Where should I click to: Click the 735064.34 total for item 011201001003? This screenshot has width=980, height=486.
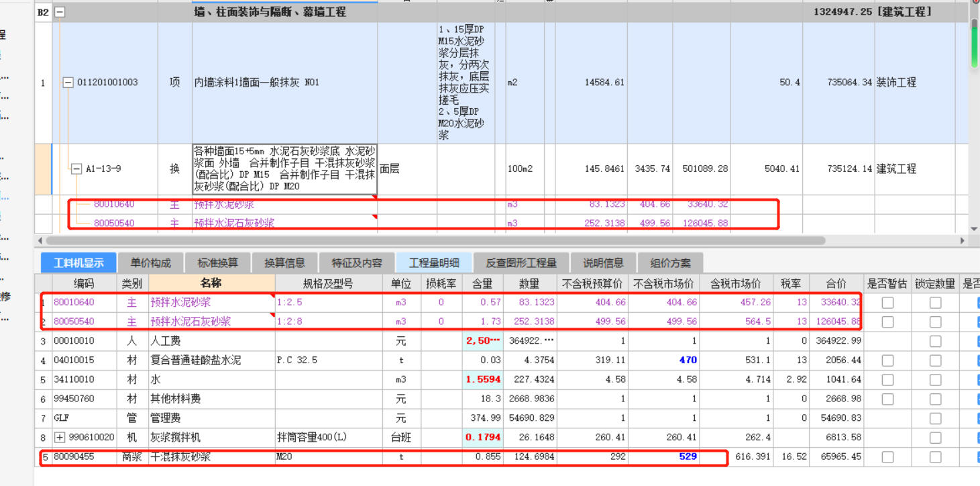850,83
